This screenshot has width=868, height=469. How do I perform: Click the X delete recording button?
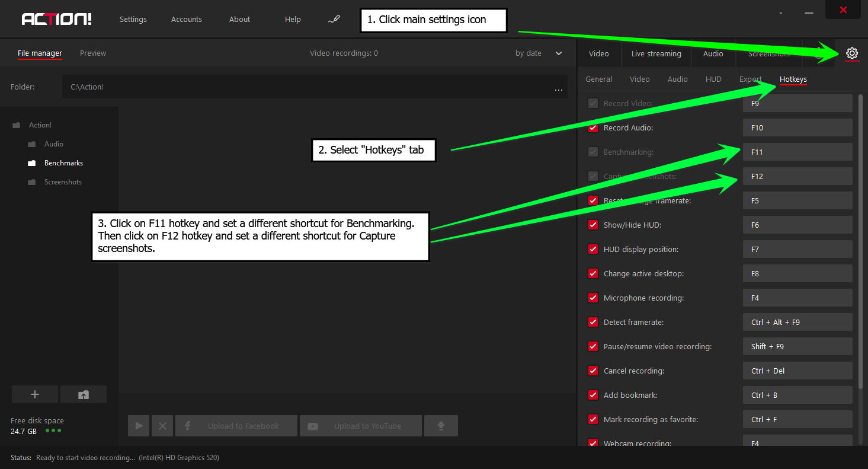point(162,426)
